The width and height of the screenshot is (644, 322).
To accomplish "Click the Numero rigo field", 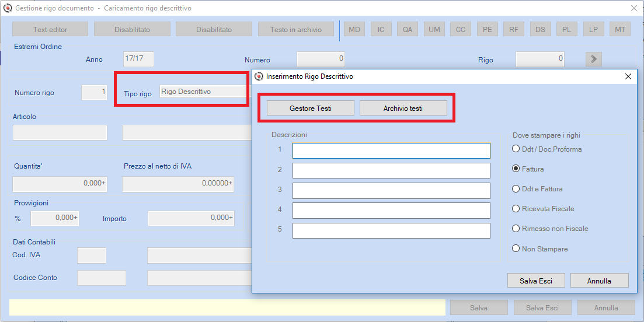I will click(95, 92).
